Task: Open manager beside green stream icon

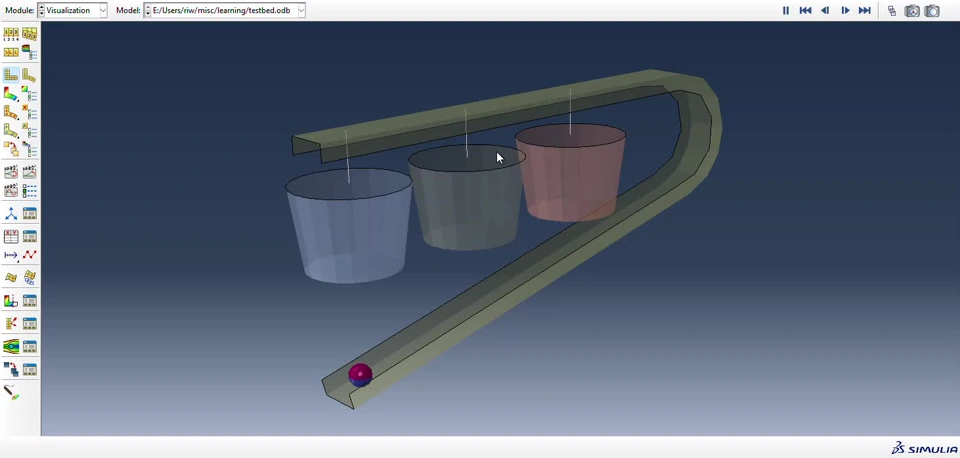Action: pyautogui.click(x=29, y=347)
